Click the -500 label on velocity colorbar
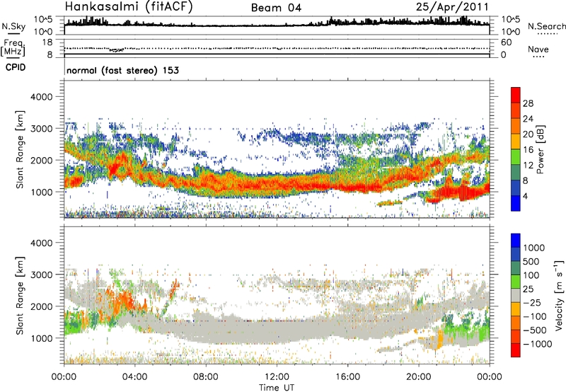Screen dimensions: 566x392 point(535,330)
